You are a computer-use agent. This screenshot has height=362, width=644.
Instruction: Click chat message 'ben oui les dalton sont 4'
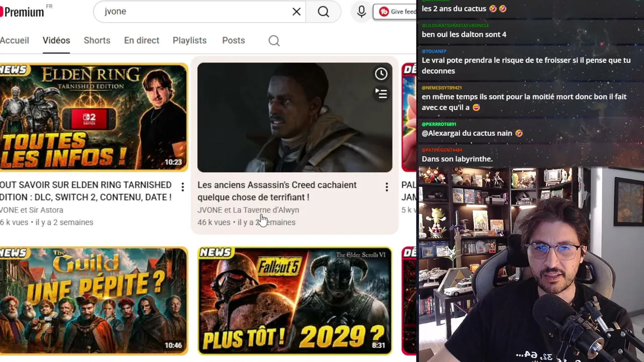click(464, 34)
